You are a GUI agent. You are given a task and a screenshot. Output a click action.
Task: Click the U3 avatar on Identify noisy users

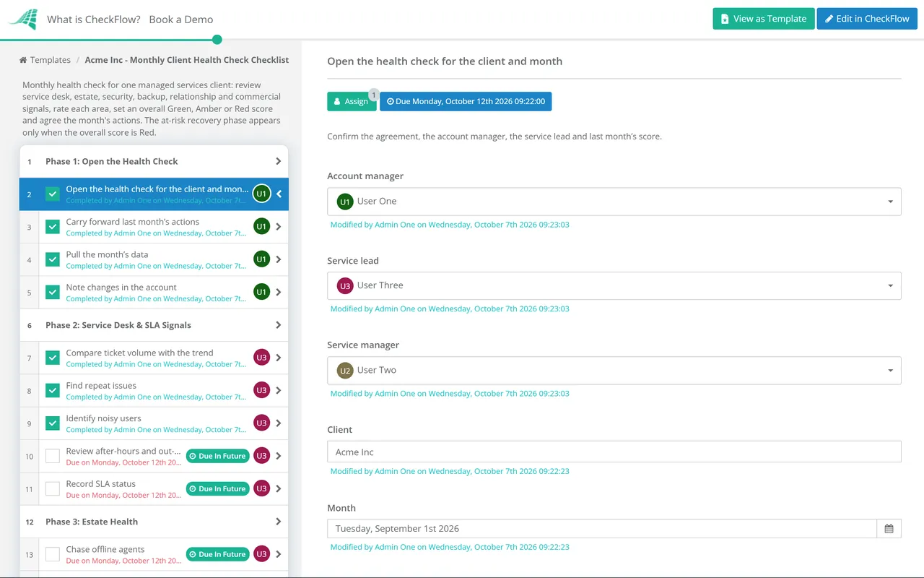(261, 423)
